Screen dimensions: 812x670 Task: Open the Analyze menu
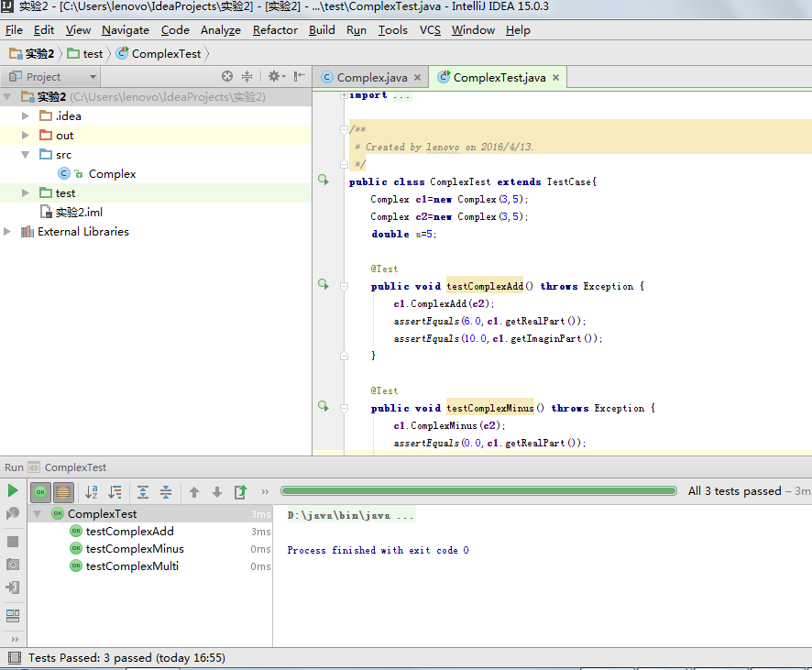(221, 30)
